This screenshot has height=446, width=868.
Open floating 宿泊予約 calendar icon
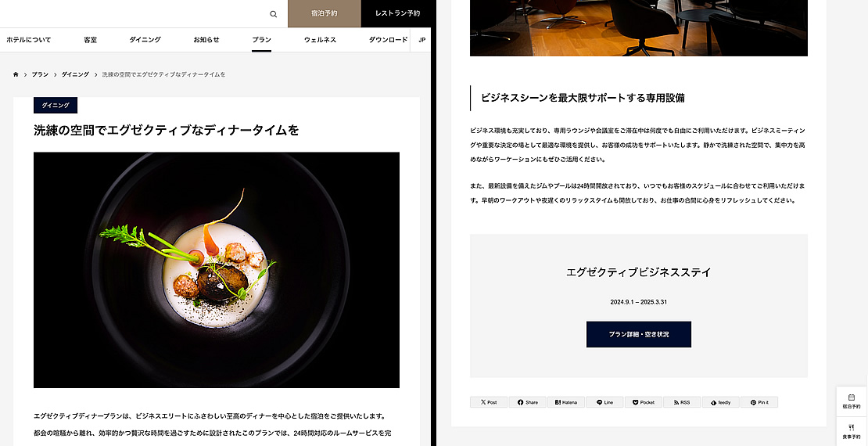(x=852, y=401)
